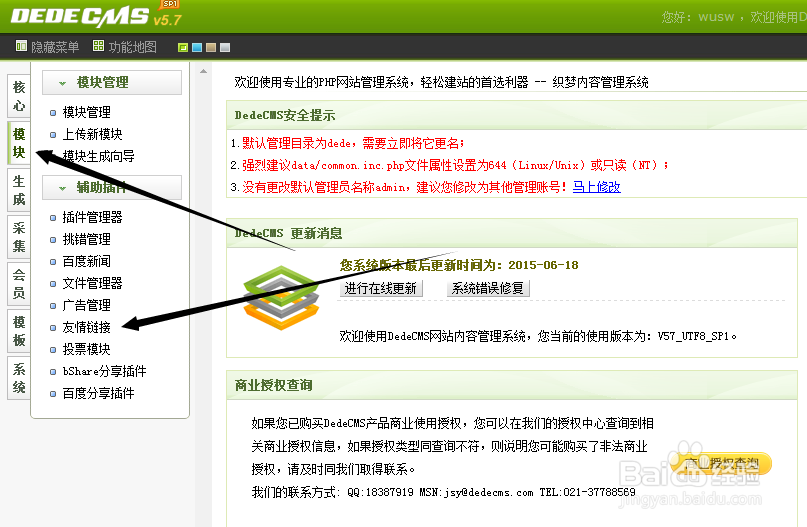Select the tan skin color swatch
This screenshot has width=807, height=527.
click(210, 47)
